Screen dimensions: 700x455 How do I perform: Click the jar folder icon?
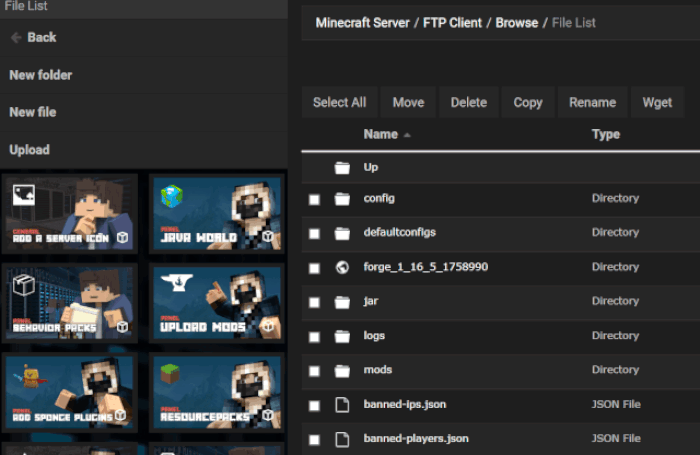coord(342,301)
